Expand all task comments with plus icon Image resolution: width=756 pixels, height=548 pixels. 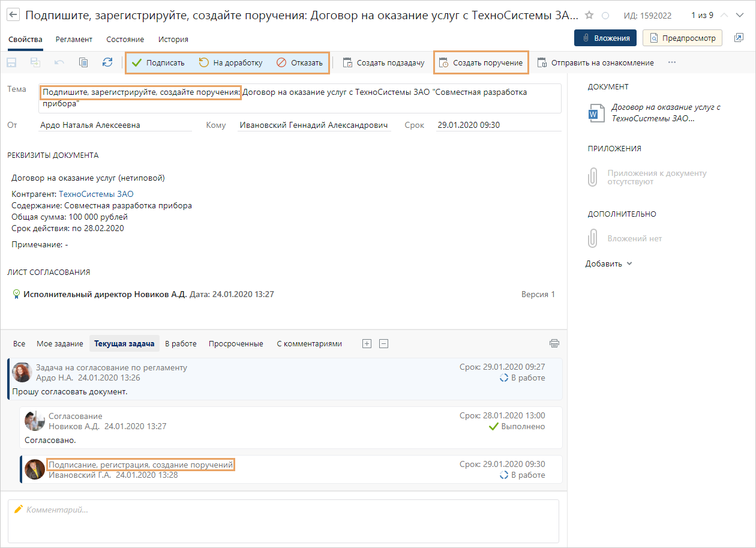(367, 344)
